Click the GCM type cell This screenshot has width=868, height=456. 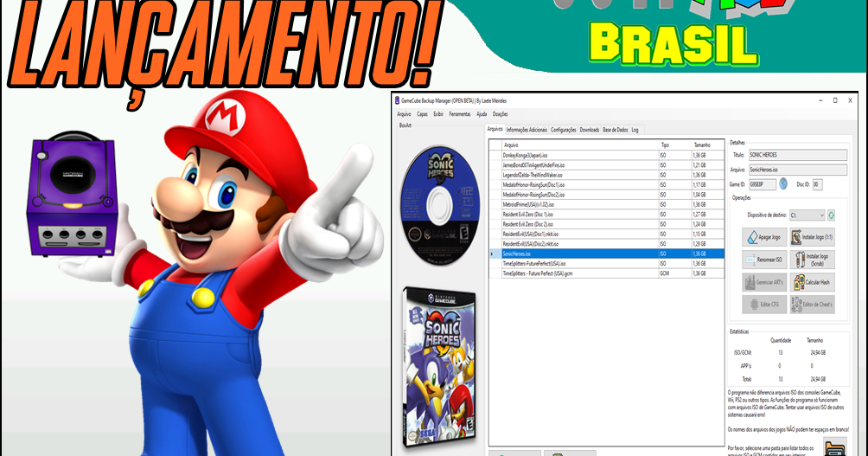pos(675,273)
